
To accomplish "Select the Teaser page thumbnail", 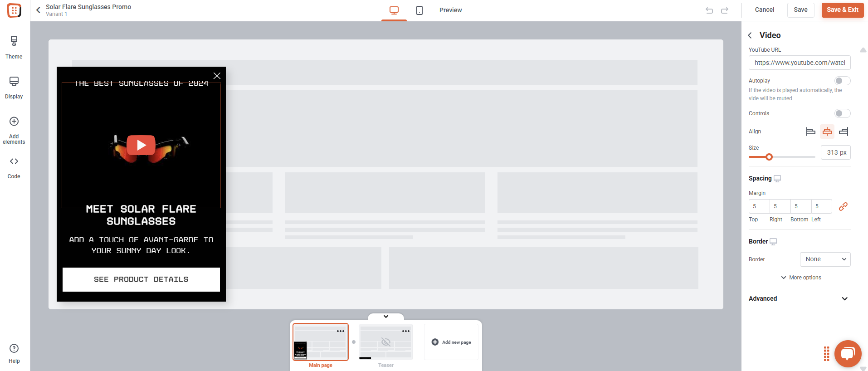I will tap(386, 342).
